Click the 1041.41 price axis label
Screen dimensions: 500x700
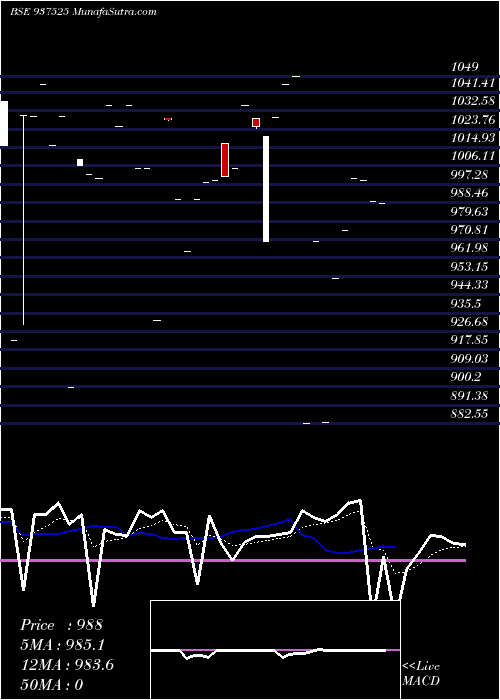(x=473, y=83)
